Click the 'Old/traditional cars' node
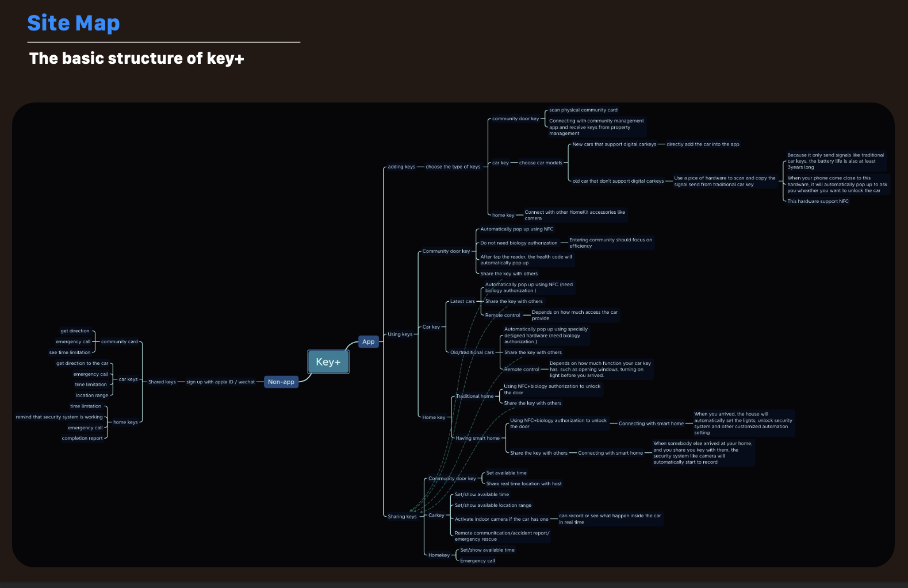 pos(472,352)
